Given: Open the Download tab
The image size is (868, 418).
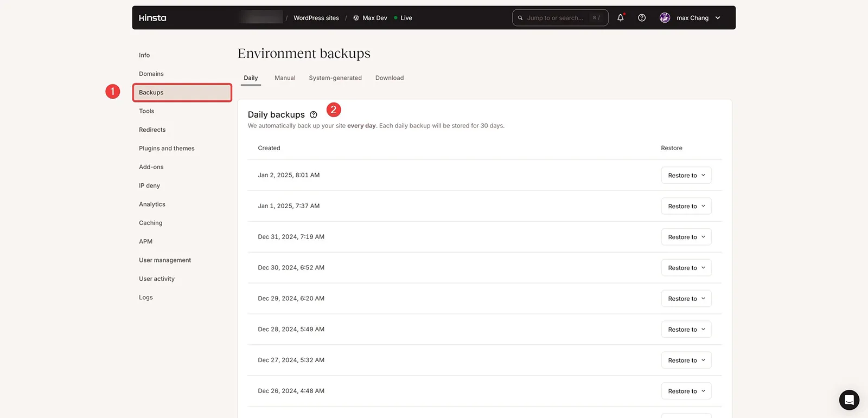Looking at the screenshot, I should 390,78.
